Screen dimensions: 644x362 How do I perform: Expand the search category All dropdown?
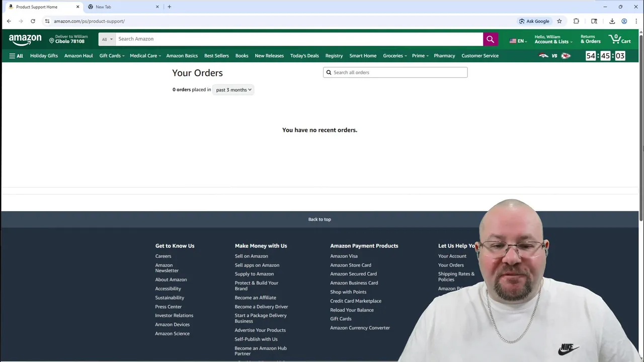[107, 39]
